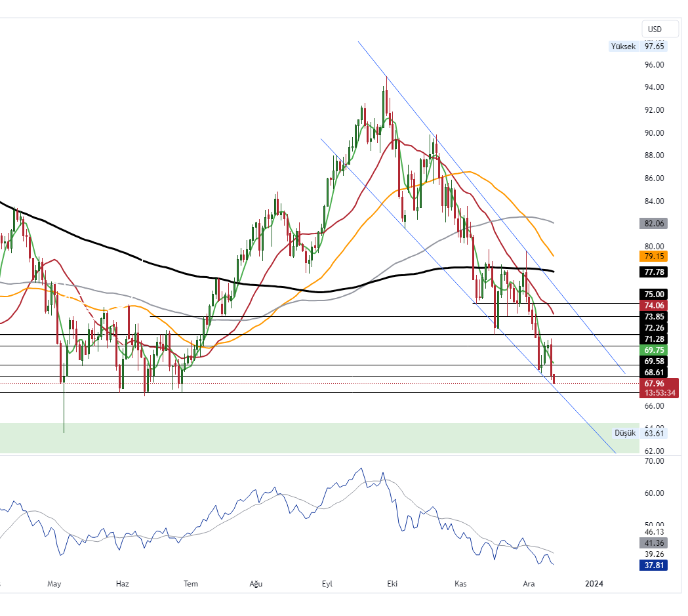
Task: Click the 96.00 price scale tick
Action: [654, 65]
